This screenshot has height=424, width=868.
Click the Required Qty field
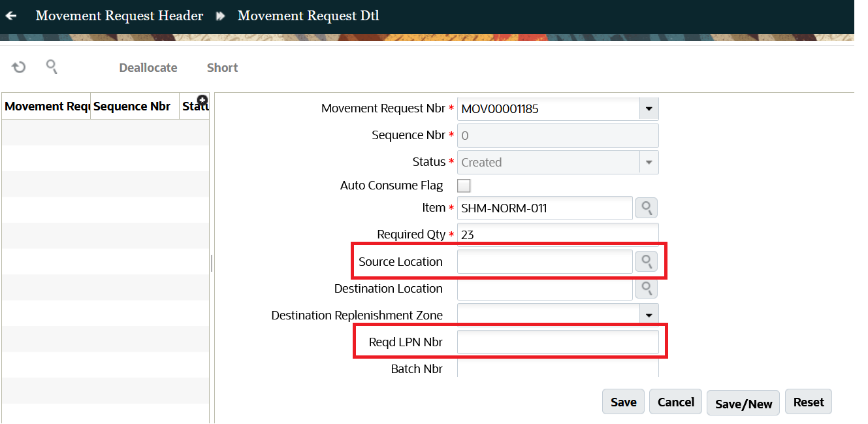point(558,235)
